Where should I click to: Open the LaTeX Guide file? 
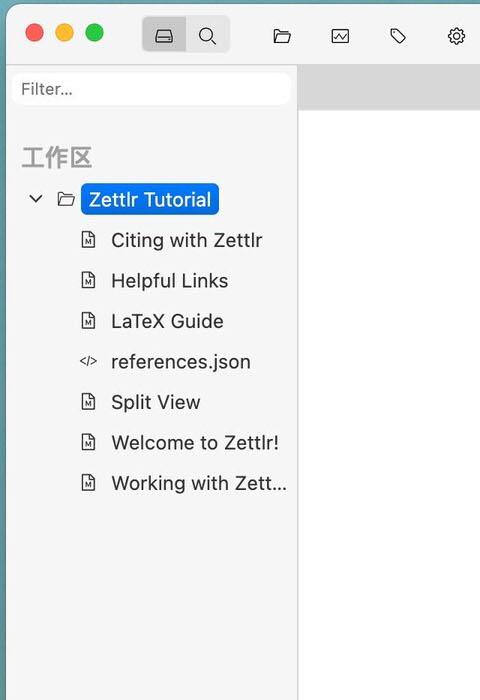(x=167, y=321)
